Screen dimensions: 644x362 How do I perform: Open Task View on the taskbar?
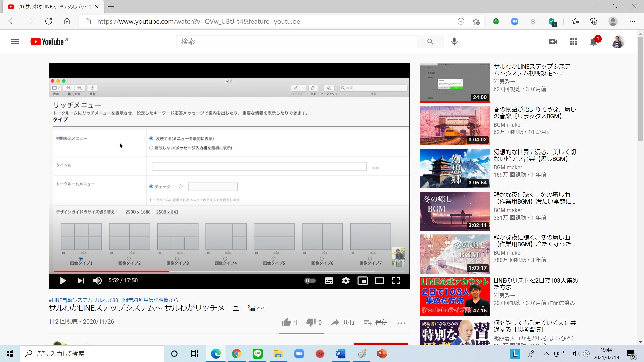tap(195, 354)
